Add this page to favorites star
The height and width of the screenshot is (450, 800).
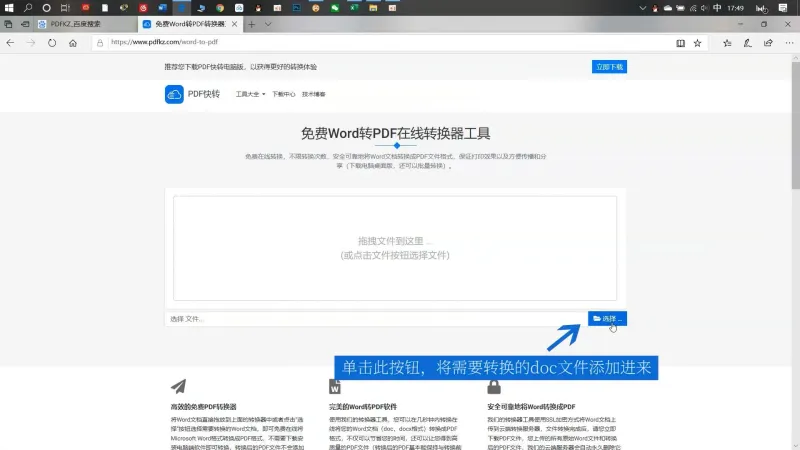pyautogui.click(x=697, y=43)
